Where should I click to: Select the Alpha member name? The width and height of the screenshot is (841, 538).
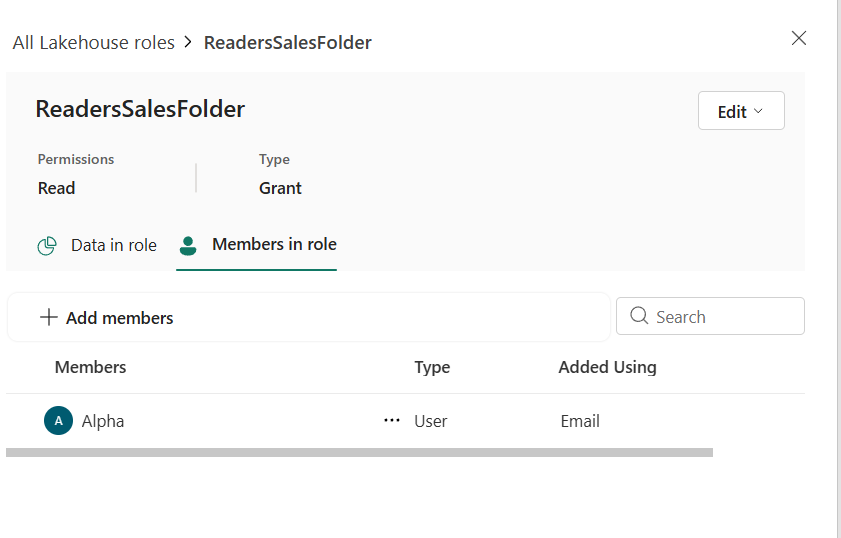point(103,421)
